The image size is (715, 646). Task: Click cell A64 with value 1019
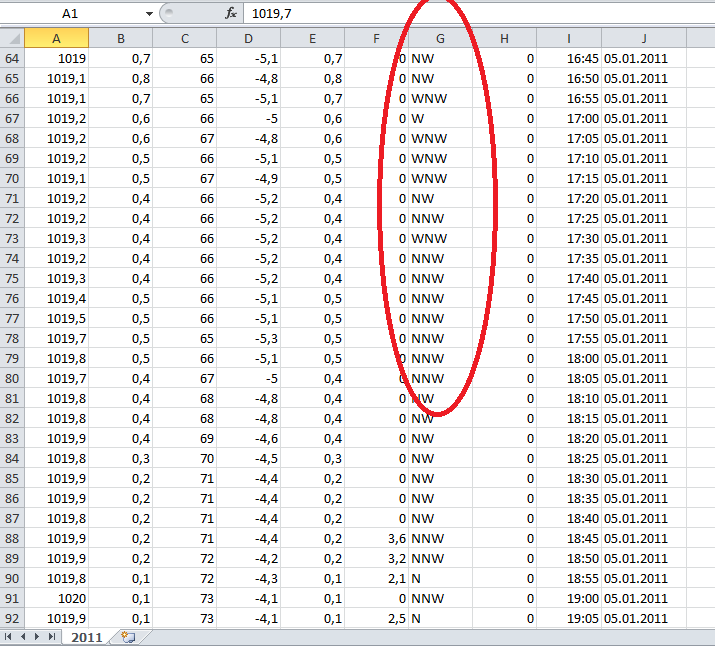[x=57, y=58]
